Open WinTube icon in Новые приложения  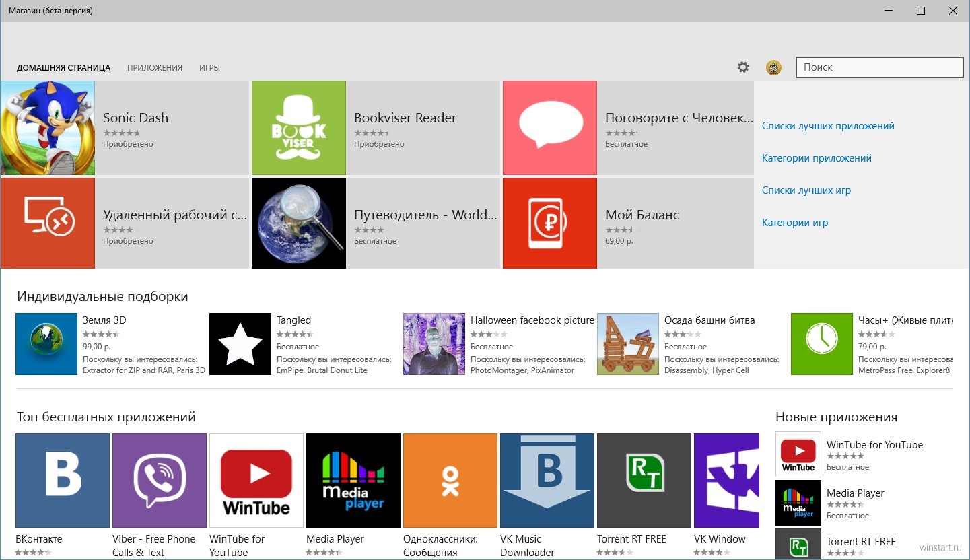tap(798, 454)
